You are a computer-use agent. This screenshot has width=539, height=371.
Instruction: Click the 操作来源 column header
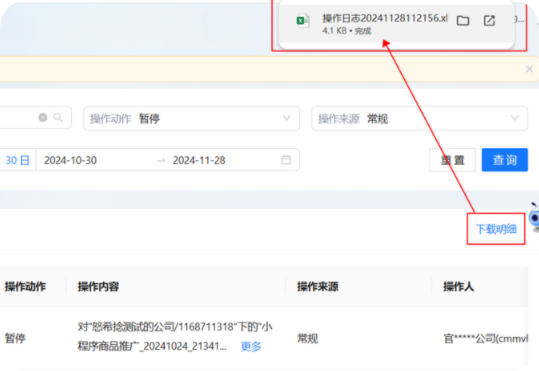[318, 286]
